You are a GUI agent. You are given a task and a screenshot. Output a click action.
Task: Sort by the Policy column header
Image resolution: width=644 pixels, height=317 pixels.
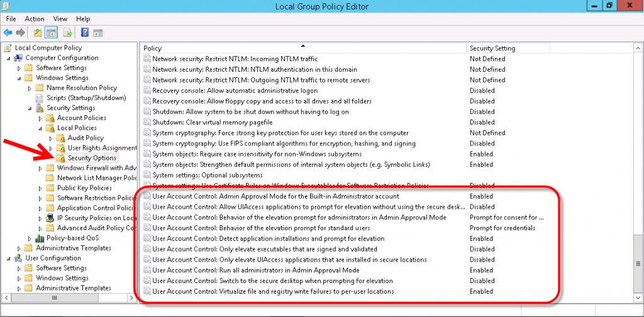304,48
